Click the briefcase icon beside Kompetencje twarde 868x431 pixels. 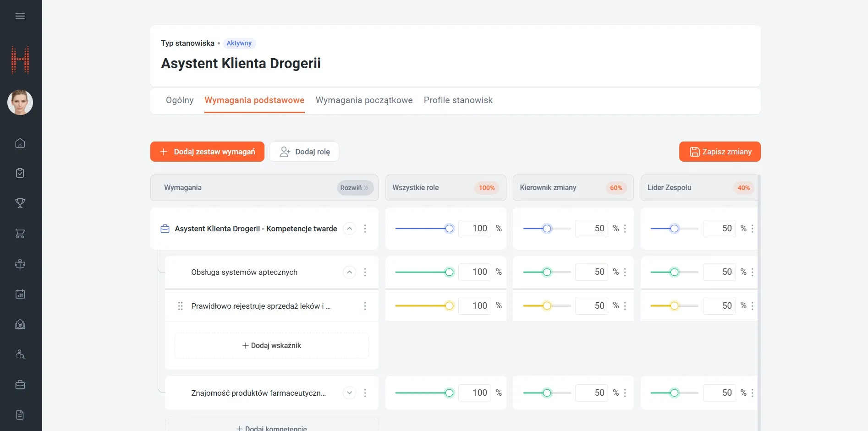(165, 229)
